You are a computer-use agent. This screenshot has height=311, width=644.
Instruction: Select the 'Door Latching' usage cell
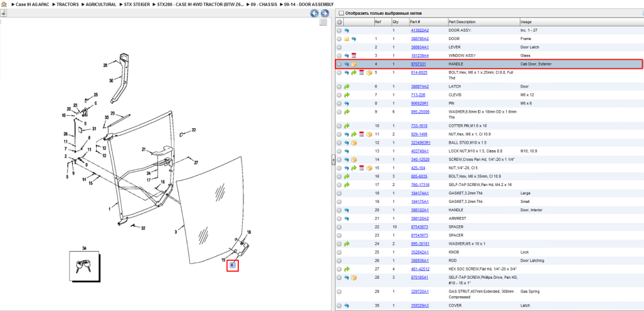(x=532, y=261)
